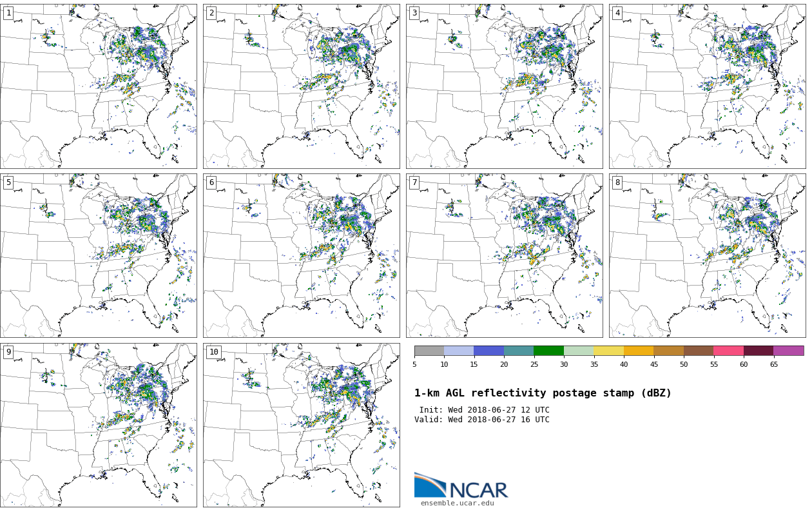Click the panel number label '10'
The image size is (812, 508).
tap(213, 352)
